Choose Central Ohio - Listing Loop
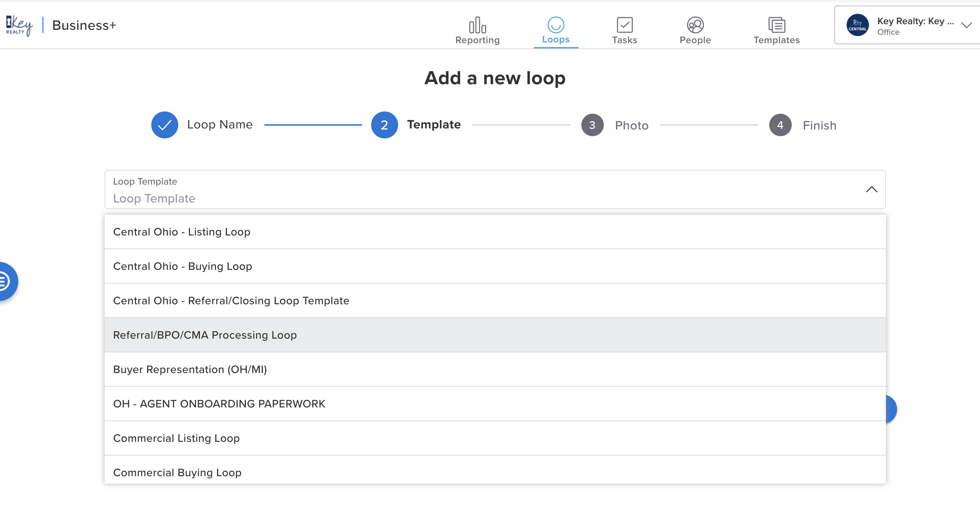This screenshot has width=980, height=525. 495,232
